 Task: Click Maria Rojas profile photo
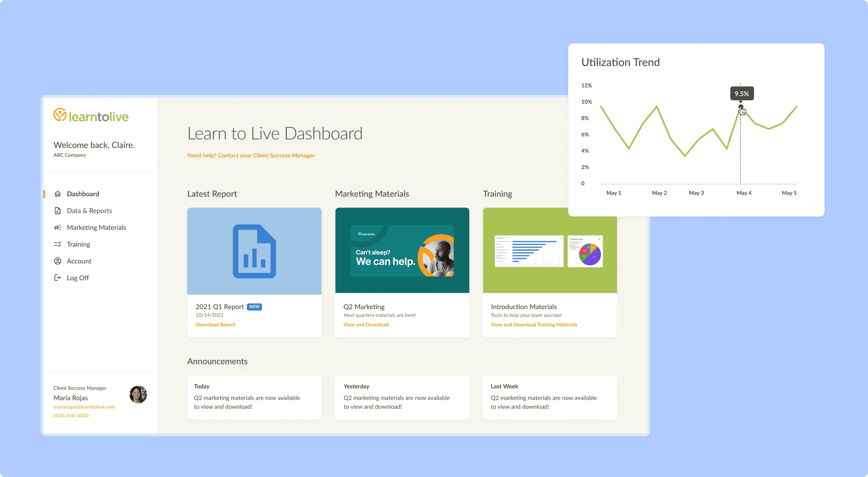pyautogui.click(x=138, y=394)
